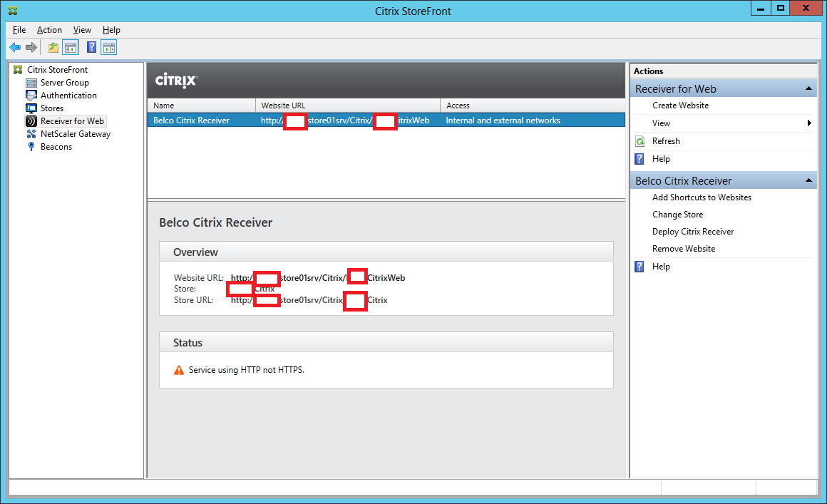Close the Citrix StoreFront window
The image size is (827, 504).
[806, 8]
